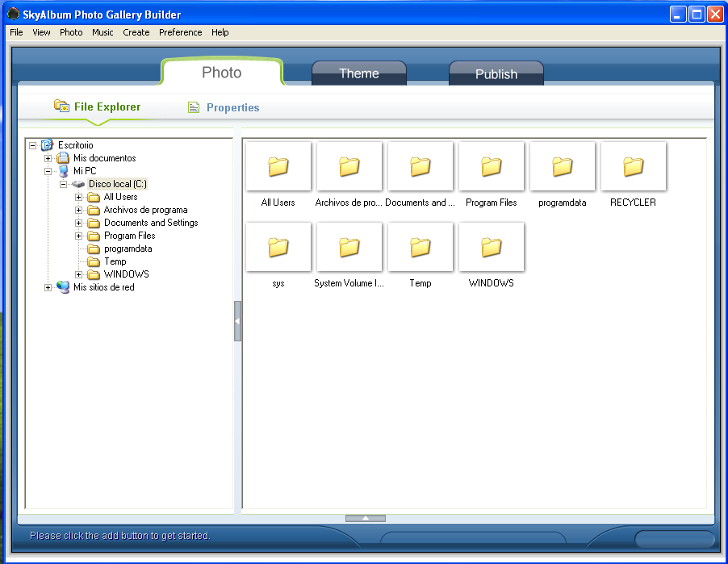Click Archivos de programa folder icon in tree
The height and width of the screenshot is (564, 728).
[94, 211]
